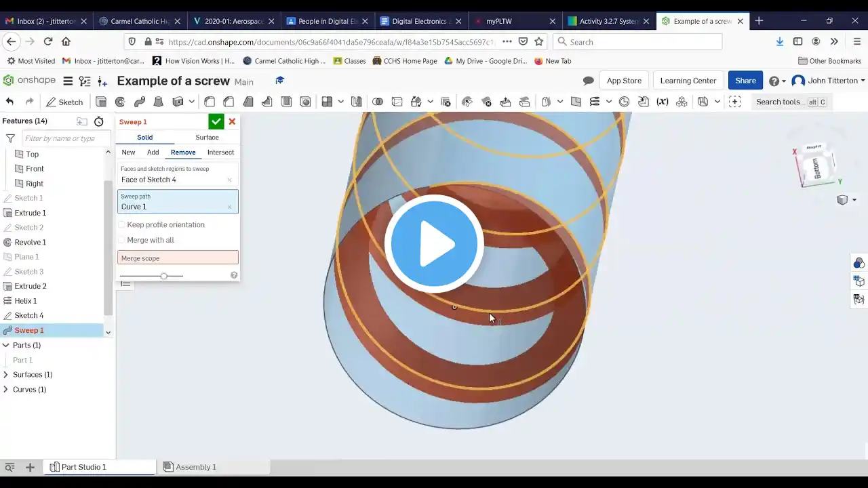Collapse the Parts (1) tree section
This screenshot has height=488, width=868.
pos(6,345)
